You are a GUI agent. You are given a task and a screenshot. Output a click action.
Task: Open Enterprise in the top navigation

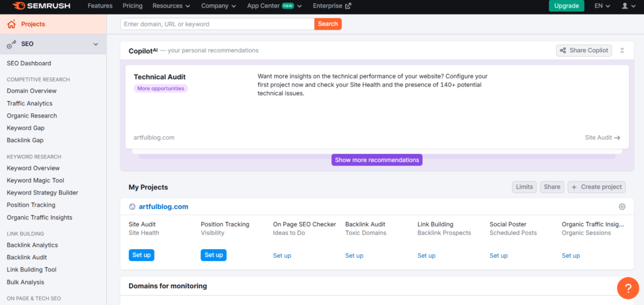click(332, 6)
